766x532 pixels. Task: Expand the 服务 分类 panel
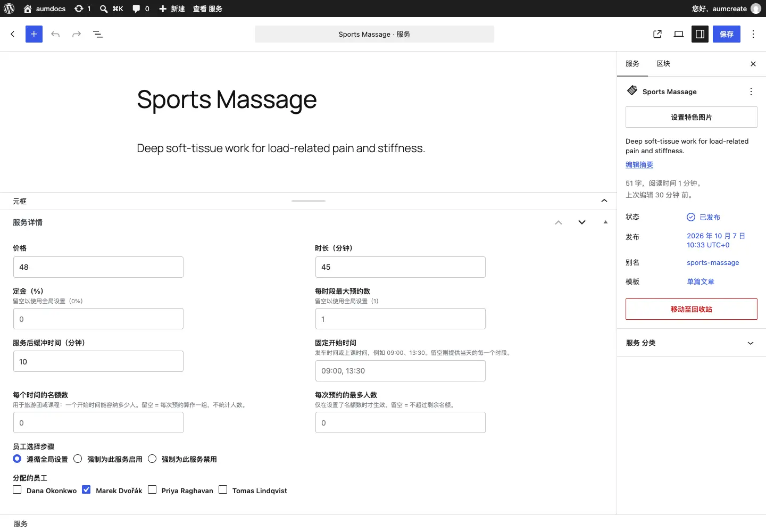[691, 343]
